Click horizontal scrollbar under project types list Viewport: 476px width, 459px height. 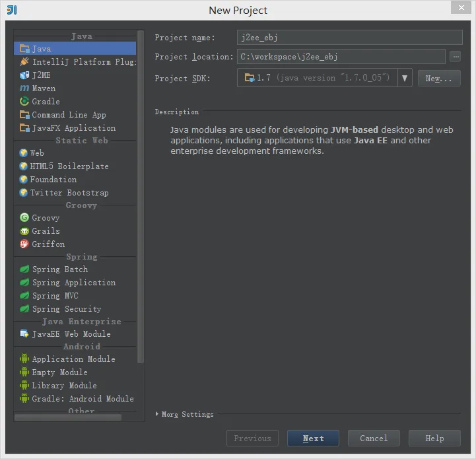click(x=68, y=417)
